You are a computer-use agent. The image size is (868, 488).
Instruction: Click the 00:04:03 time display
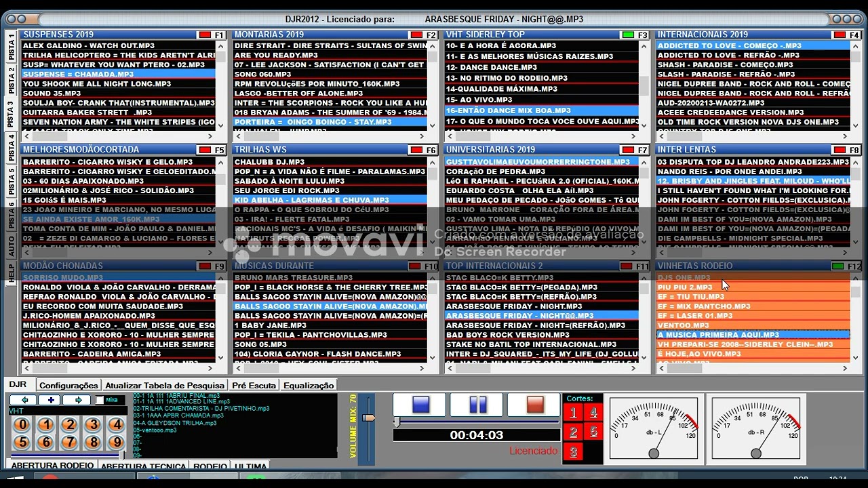pos(477,435)
